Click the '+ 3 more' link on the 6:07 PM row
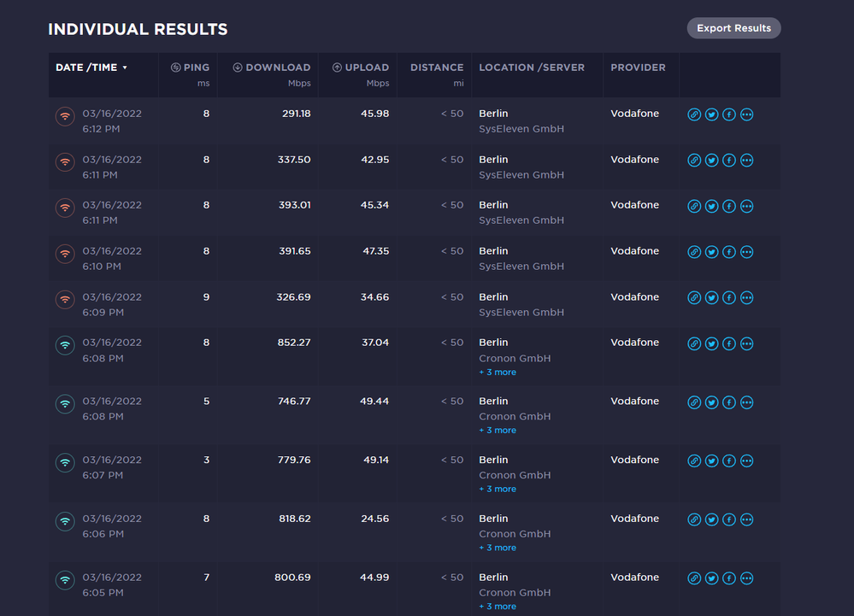This screenshot has height=616, width=854. [x=498, y=488]
